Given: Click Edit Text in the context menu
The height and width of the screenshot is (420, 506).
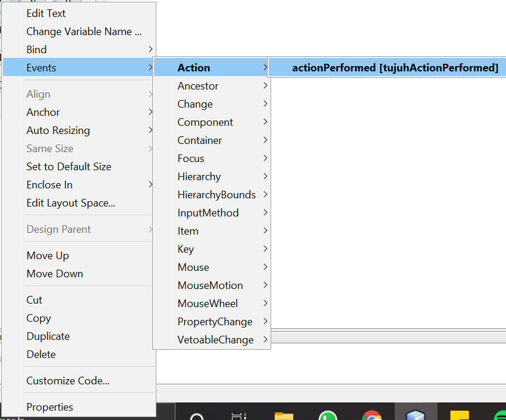Looking at the screenshot, I should 46,13.
